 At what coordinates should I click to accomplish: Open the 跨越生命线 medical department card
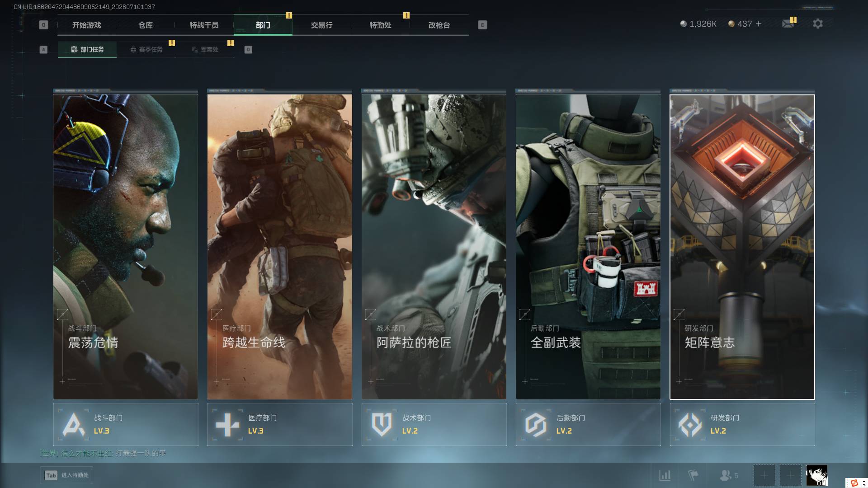280,247
